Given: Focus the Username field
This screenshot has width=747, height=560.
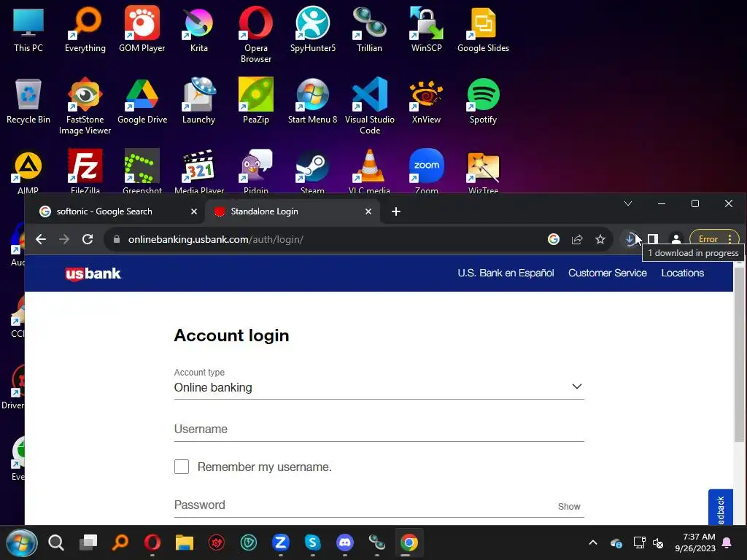Looking at the screenshot, I should [379, 429].
